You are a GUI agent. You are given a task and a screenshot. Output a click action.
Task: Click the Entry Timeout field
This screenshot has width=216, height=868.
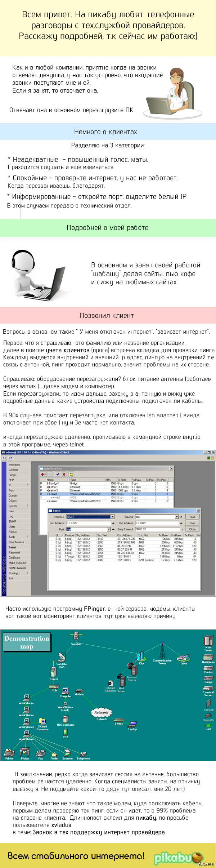[157, 529]
